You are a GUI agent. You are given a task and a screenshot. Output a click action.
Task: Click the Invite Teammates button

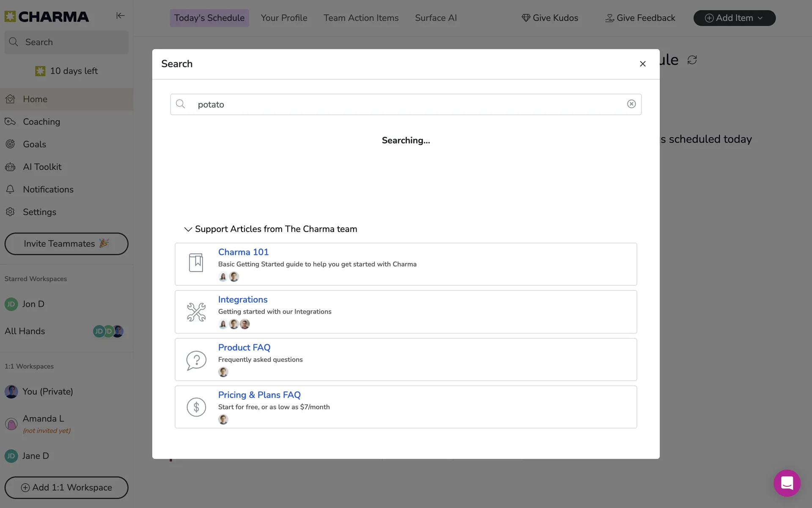[66, 244]
